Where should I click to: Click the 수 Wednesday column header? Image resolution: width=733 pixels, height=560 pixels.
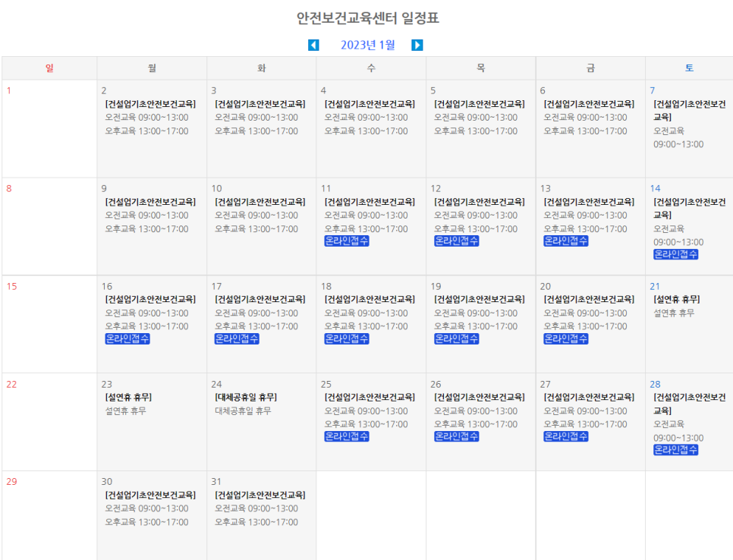(x=371, y=68)
